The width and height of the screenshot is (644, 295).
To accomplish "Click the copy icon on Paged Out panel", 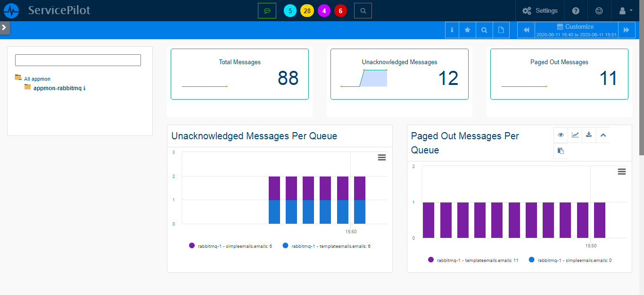I will pos(561,151).
